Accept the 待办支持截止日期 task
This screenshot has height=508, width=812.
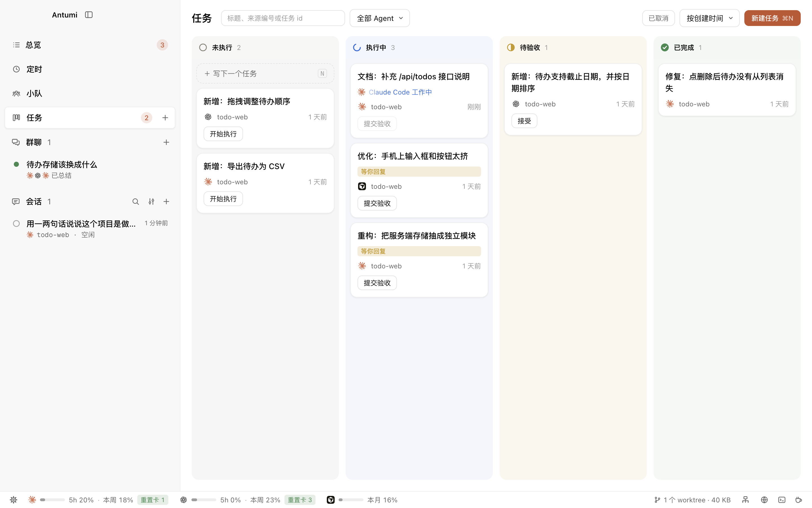(x=524, y=121)
